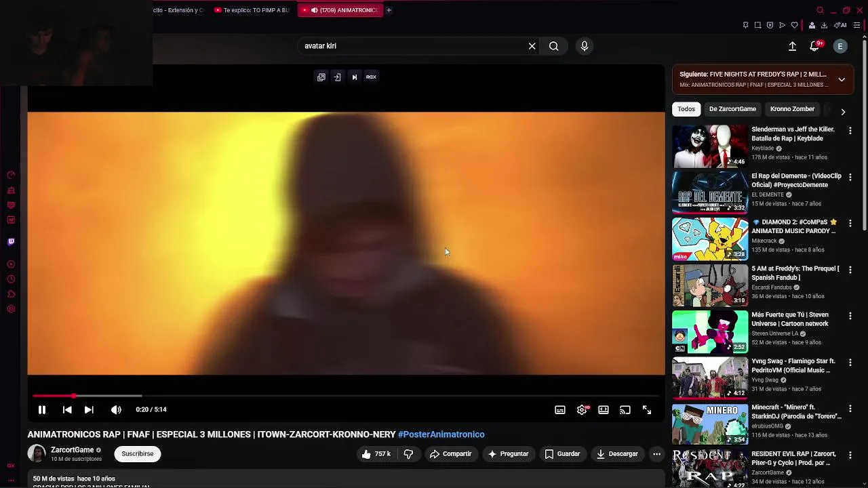The height and width of the screenshot is (488, 868).
Task: Start voice search with microphone
Action: coord(585,46)
